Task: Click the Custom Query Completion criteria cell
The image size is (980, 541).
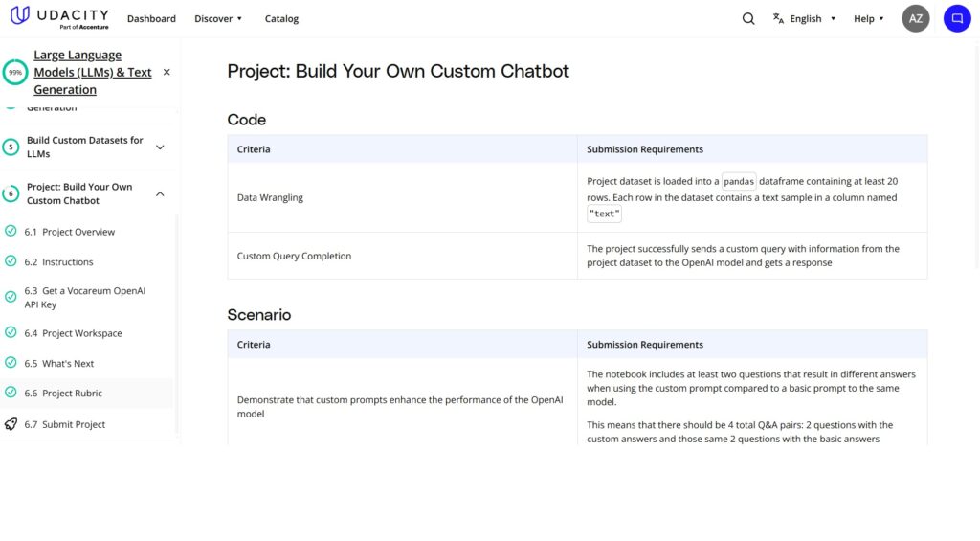Action: 403,256
